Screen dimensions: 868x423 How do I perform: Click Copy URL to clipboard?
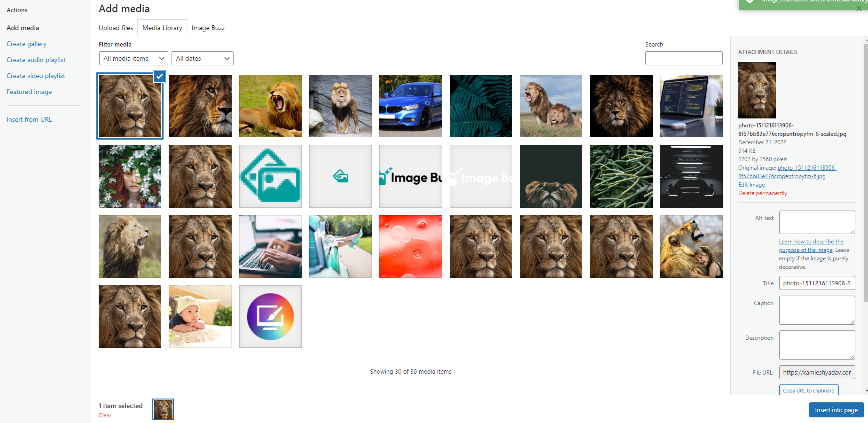pos(808,390)
